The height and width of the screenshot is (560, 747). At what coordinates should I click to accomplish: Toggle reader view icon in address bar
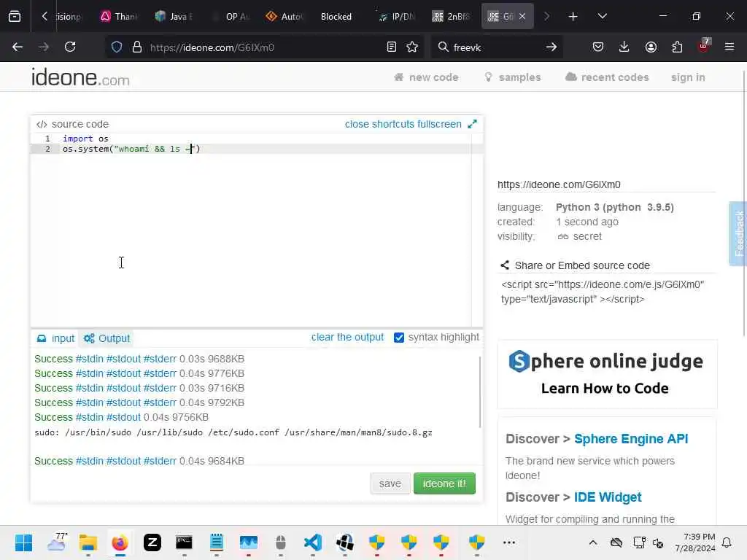pos(392,47)
